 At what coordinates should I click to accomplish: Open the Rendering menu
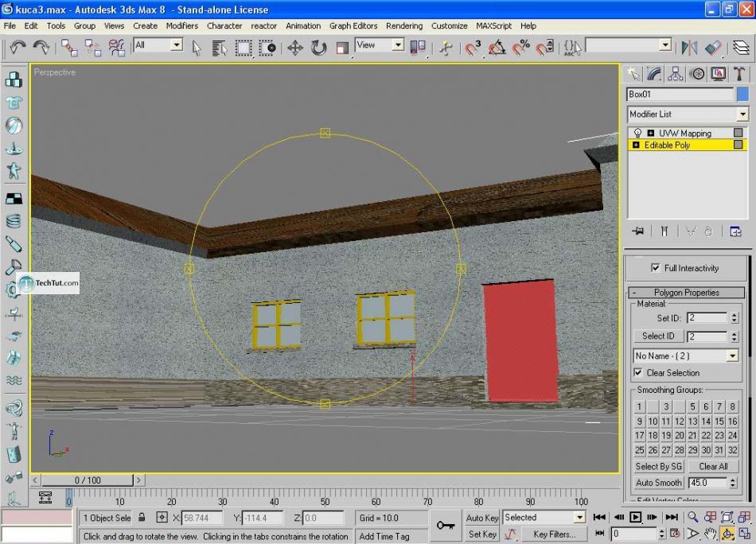pos(404,25)
